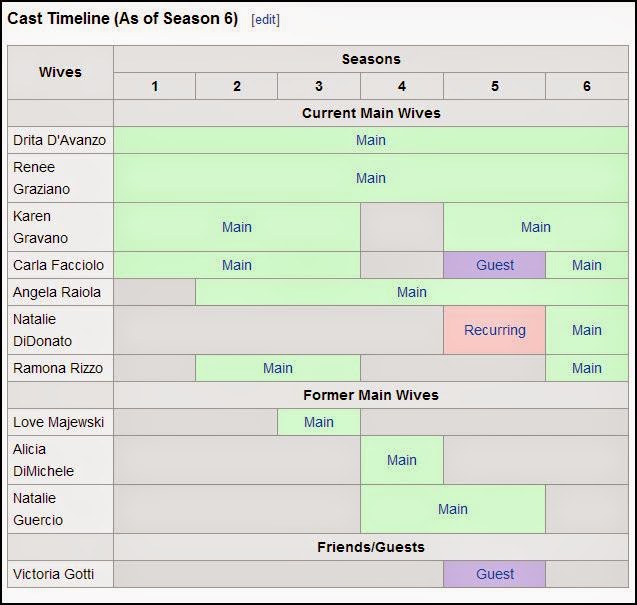637x605 pixels.
Task: Click the Main link in Natalie Guercio's row
Action: click(453, 509)
